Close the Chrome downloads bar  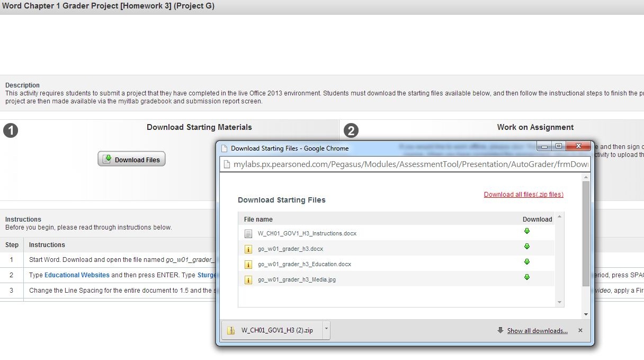click(x=580, y=330)
